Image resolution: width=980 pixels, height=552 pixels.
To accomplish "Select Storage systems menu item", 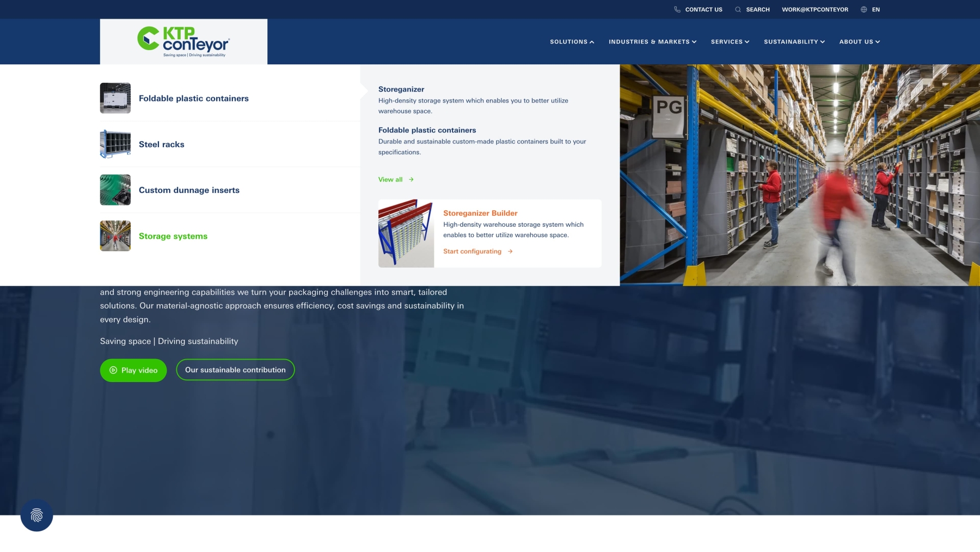I will click(173, 236).
